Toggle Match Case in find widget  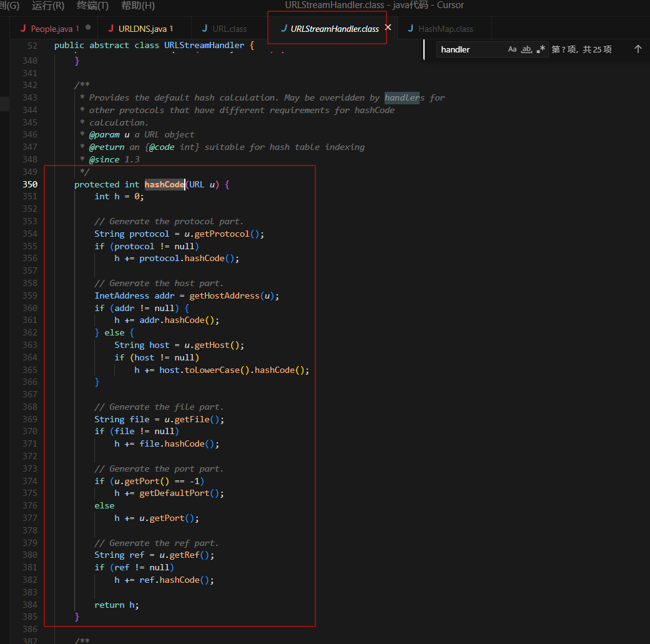pos(512,49)
